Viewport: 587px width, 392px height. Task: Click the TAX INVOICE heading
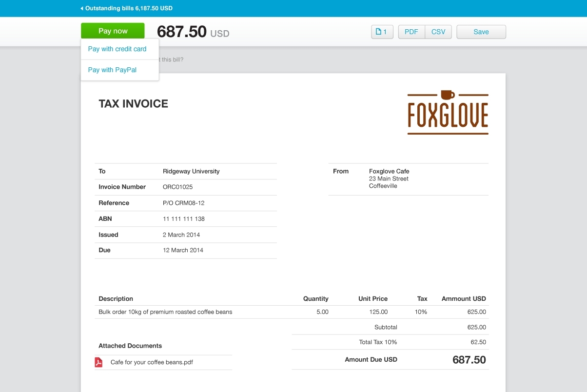coord(133,103)
